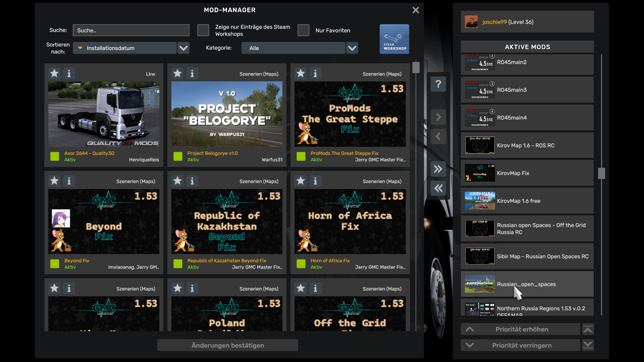Favorite the Poland mod card star
Image resolution: width=644 pixels, height=362 pixels.
tap(177, 288)
